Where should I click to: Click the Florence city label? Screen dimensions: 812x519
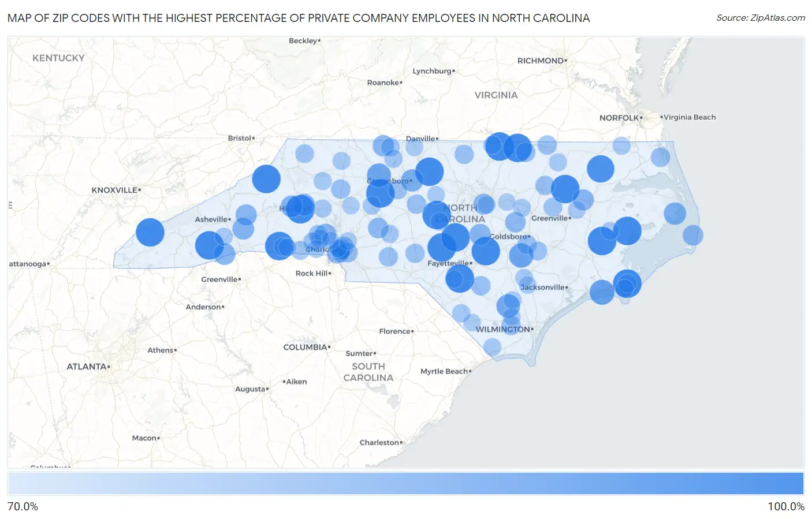coord(396,331)
